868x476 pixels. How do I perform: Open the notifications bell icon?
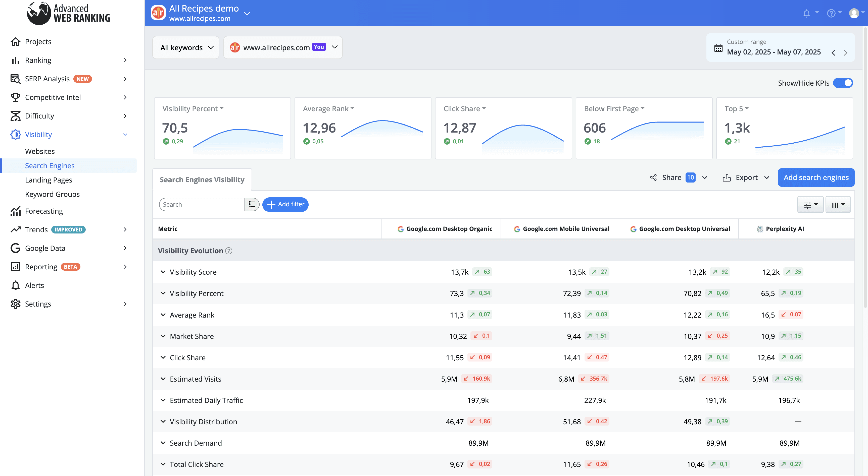click(x=806, y=13)
